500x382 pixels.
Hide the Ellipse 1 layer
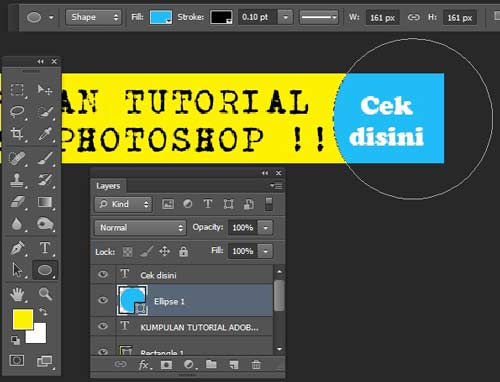click(103, 300)
